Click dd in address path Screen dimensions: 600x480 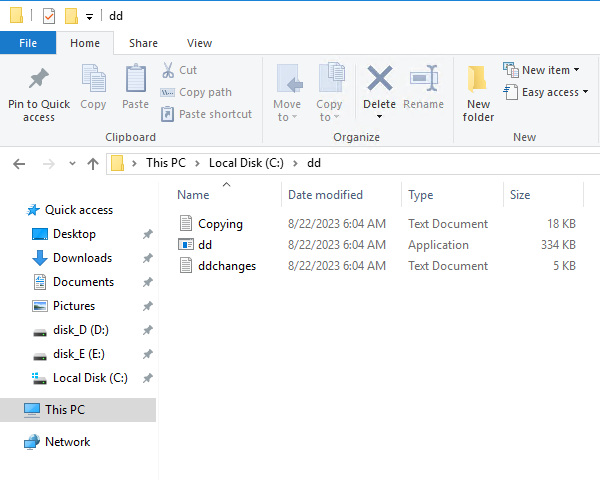[x=314, y=163]
